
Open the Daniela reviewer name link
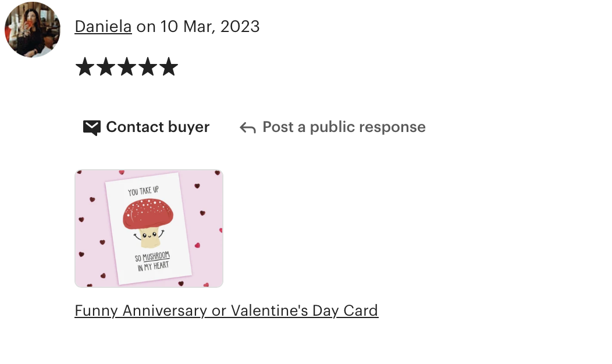[x=103, y=27]
